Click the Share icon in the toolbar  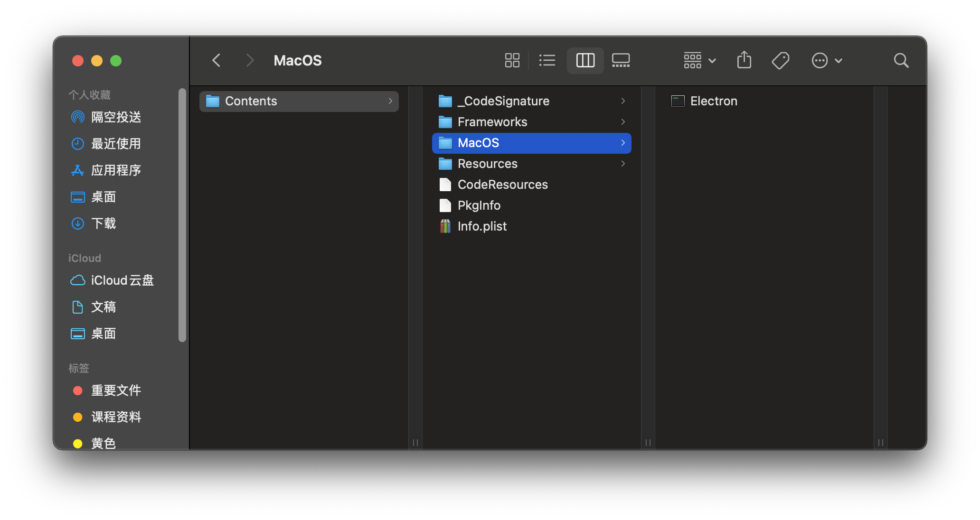pyautogui.click(x=744, y=61)
